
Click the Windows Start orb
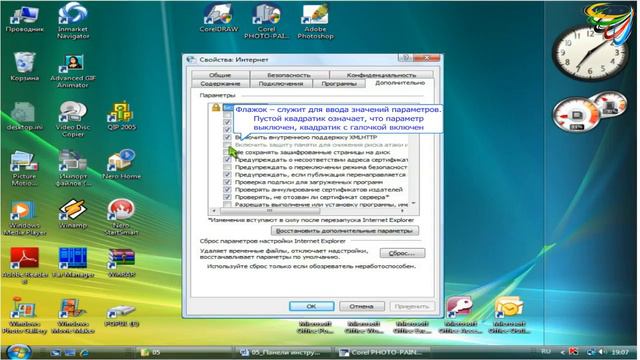[x=18, y=352]
